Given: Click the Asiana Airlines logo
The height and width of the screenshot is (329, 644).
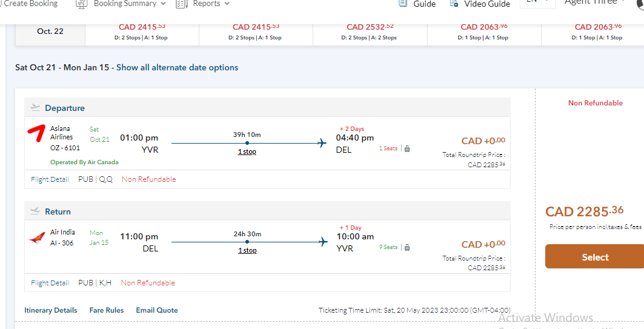Looking at the screenshot, I should click(x=36, y=133).
